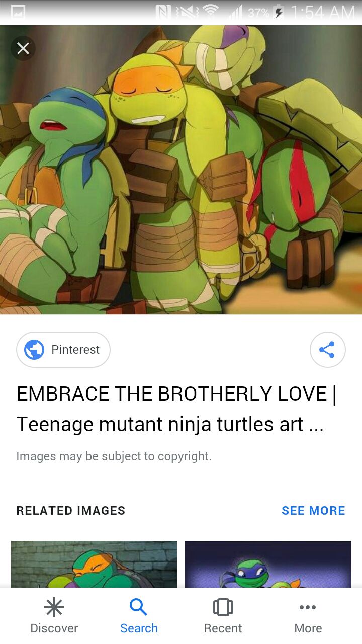Open first related image with orange-masked turtle
Screen dimensions: 362x644
point(94,564)
